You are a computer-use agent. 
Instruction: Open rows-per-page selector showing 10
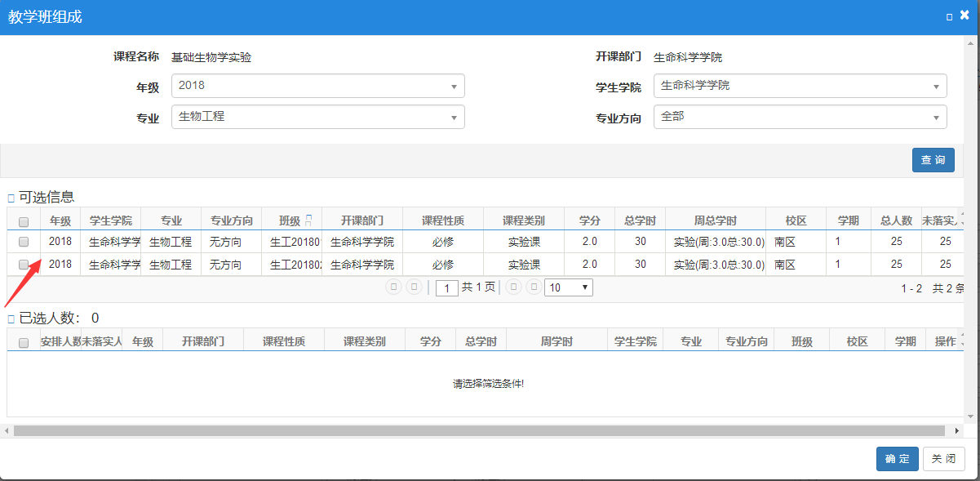[568, 287]
